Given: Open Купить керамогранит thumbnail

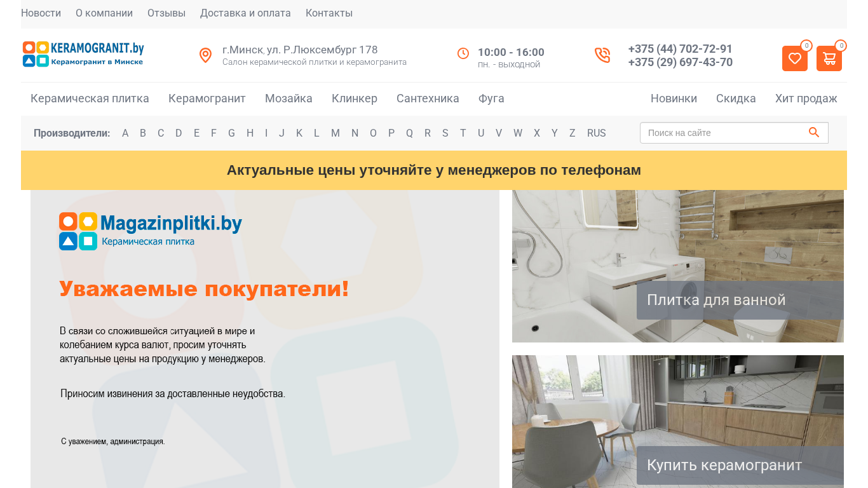Looking at the screenshot, I should [678, 421].
